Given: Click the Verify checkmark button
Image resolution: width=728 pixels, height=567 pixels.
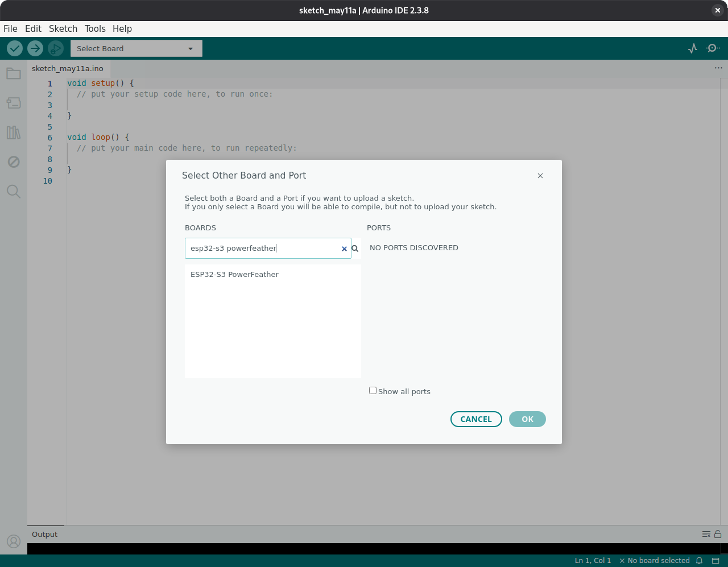Looking at the screenshot, I should point(15,48).
